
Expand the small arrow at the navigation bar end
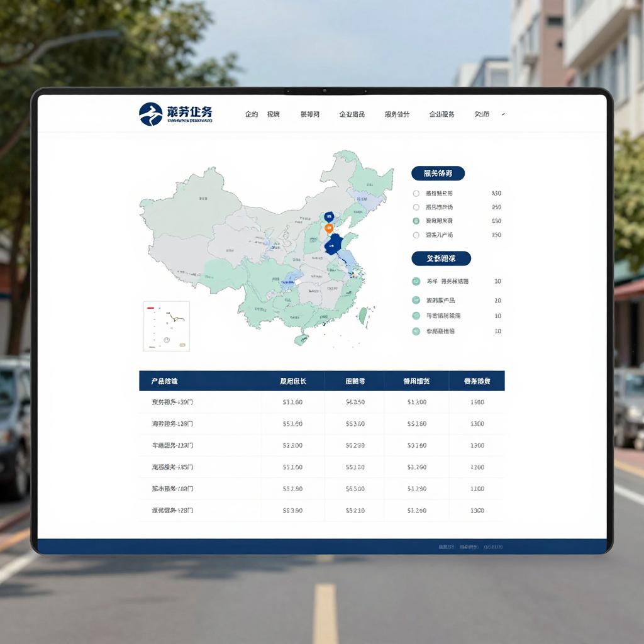(x=504, y=114)
